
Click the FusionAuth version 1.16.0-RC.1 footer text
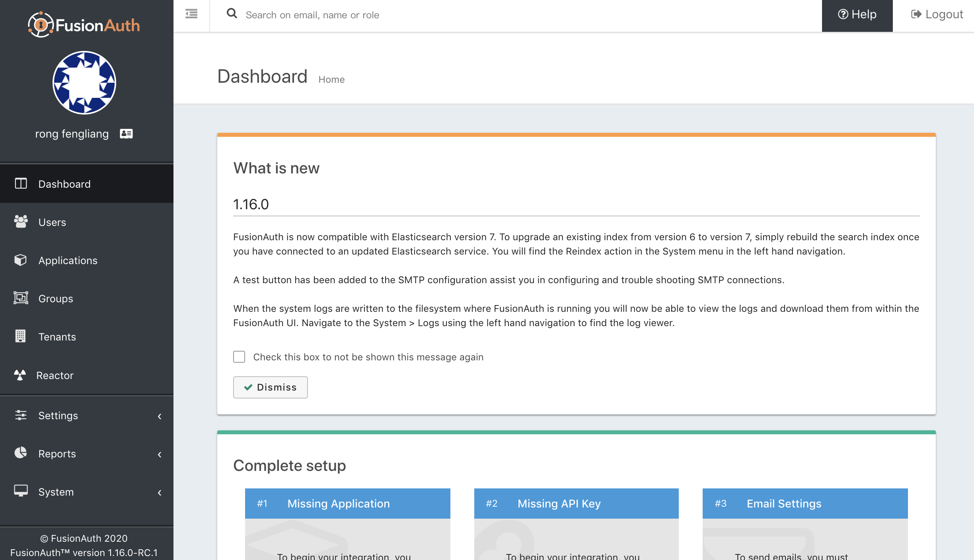click(84, 553)
